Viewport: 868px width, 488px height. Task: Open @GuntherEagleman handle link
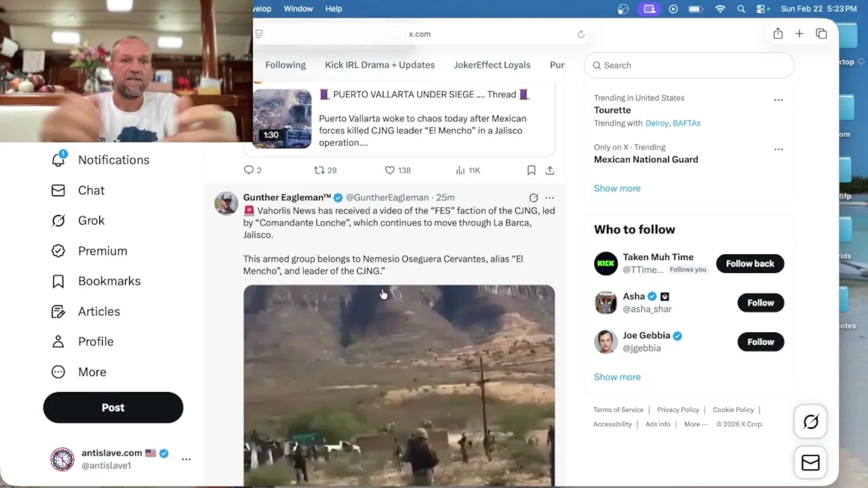click(387, 197)
